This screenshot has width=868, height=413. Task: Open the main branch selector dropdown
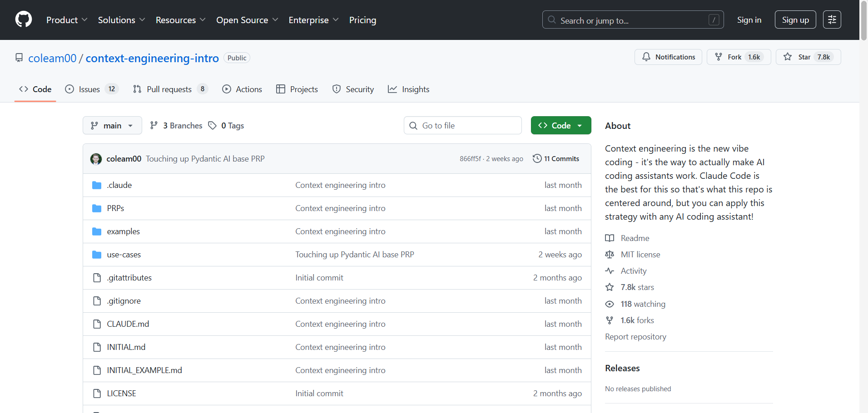coord(112,125)
